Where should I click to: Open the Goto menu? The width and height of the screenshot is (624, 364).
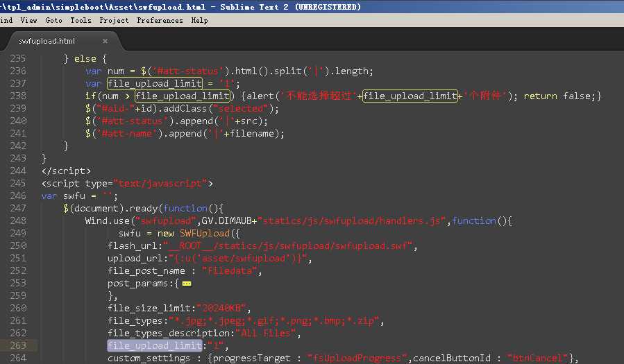point(53,20)
